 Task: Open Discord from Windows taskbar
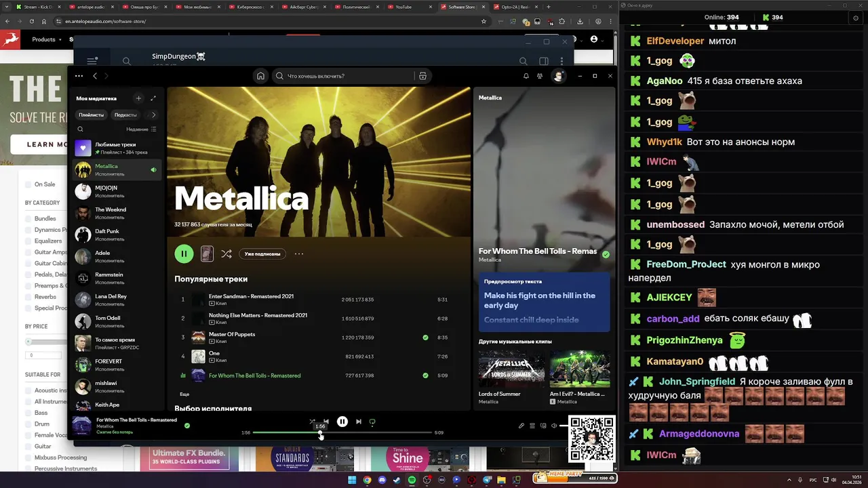click(x=382, y=480)
